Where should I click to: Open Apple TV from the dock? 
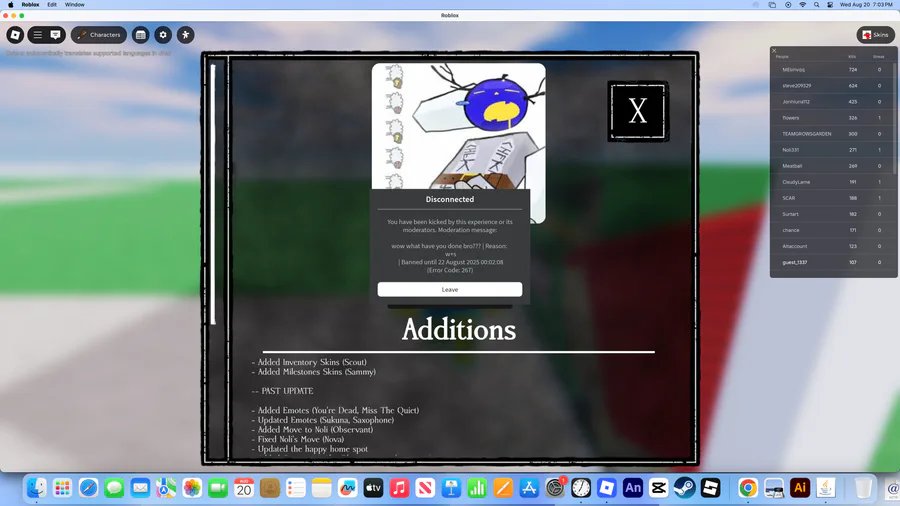click(x=373, y=488)
